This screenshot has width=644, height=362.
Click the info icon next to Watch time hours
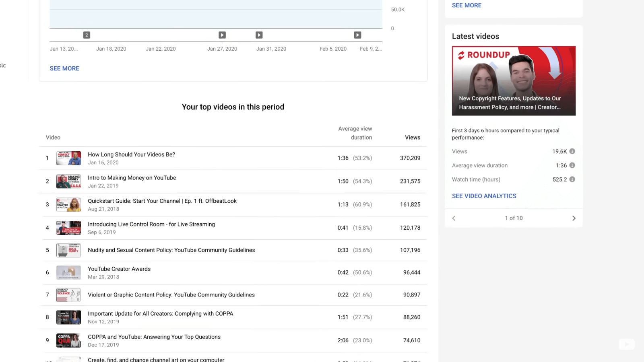coord(572,179)
